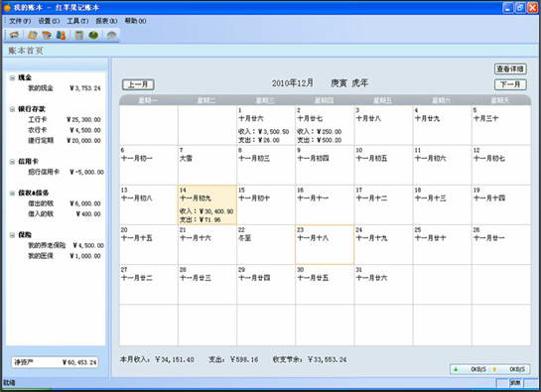
Task: Click the green round toolbar icon
Action: [93, 35]
